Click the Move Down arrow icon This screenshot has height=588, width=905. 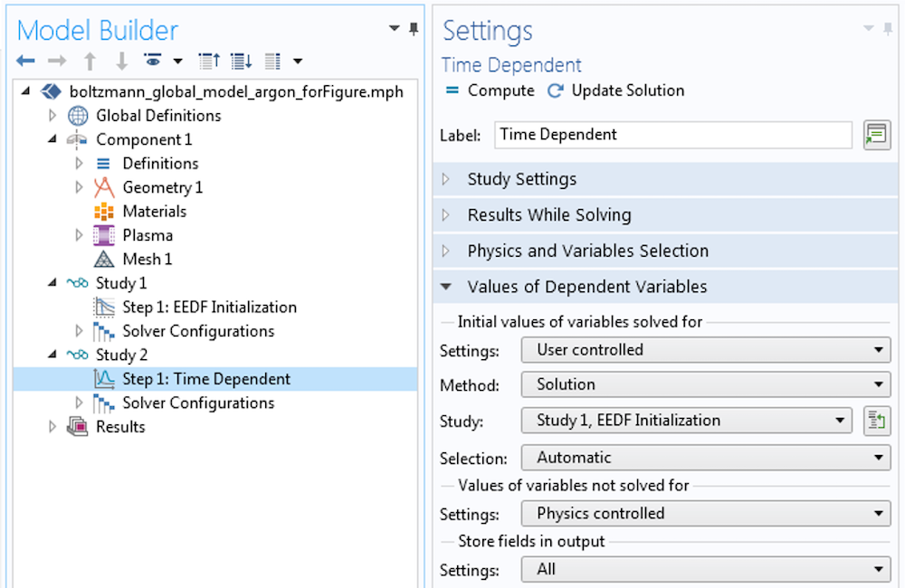pyautogui.click(x=122, y=61)
